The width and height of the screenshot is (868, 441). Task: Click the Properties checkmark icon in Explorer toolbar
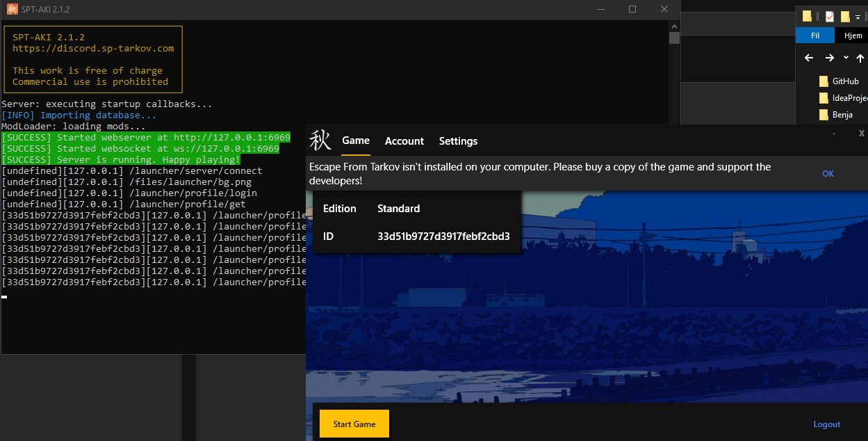click(830, 16)
